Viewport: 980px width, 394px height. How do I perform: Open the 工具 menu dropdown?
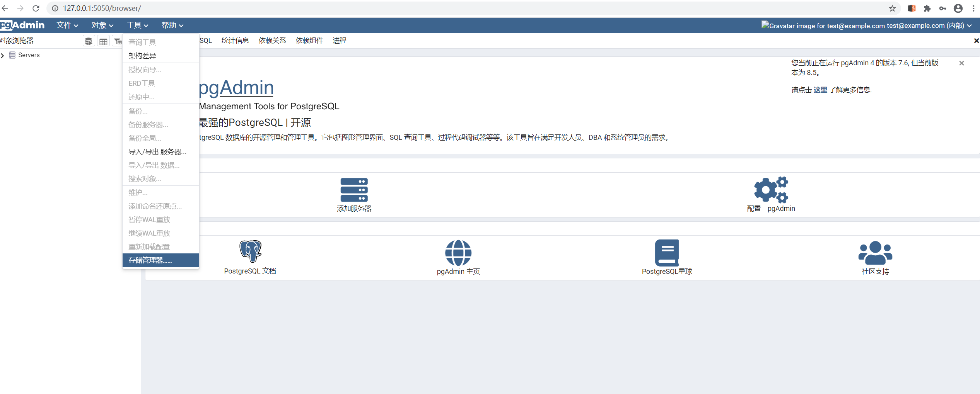pyautogui.click(x=137, y=25)
